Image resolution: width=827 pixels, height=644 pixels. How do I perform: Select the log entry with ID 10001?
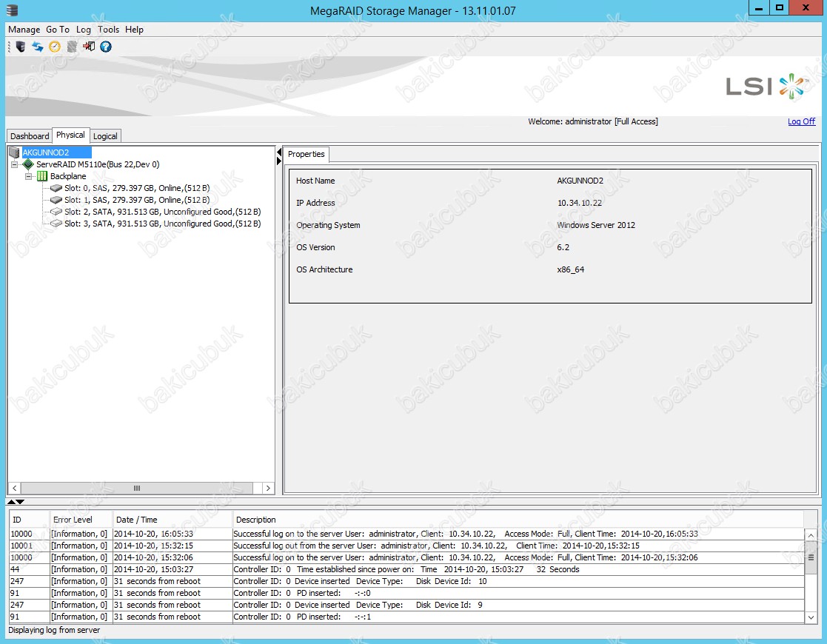click(406, 546)
